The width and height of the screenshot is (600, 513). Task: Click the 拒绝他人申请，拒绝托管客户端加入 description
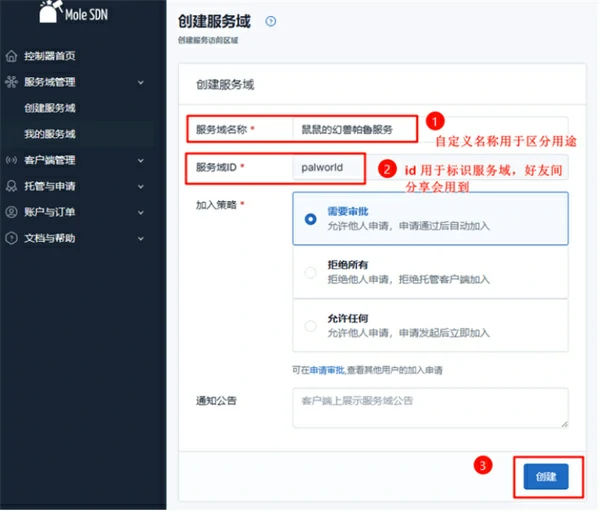coord(409,280)
